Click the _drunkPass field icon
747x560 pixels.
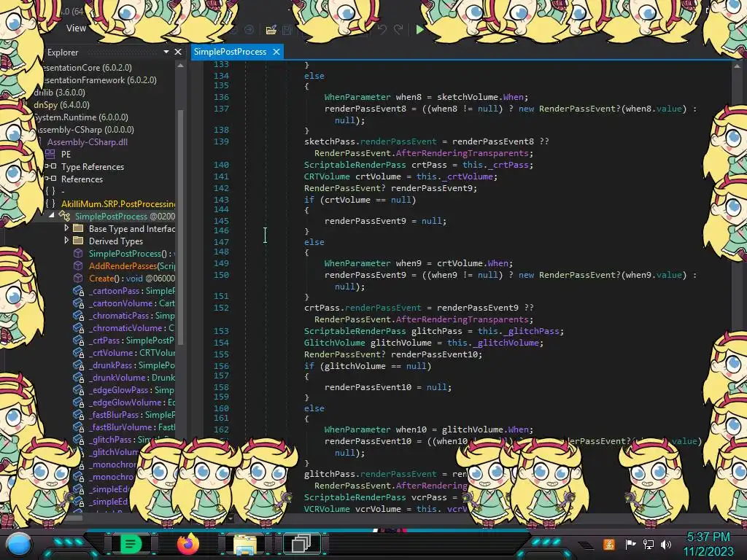(x=78, y=365)
